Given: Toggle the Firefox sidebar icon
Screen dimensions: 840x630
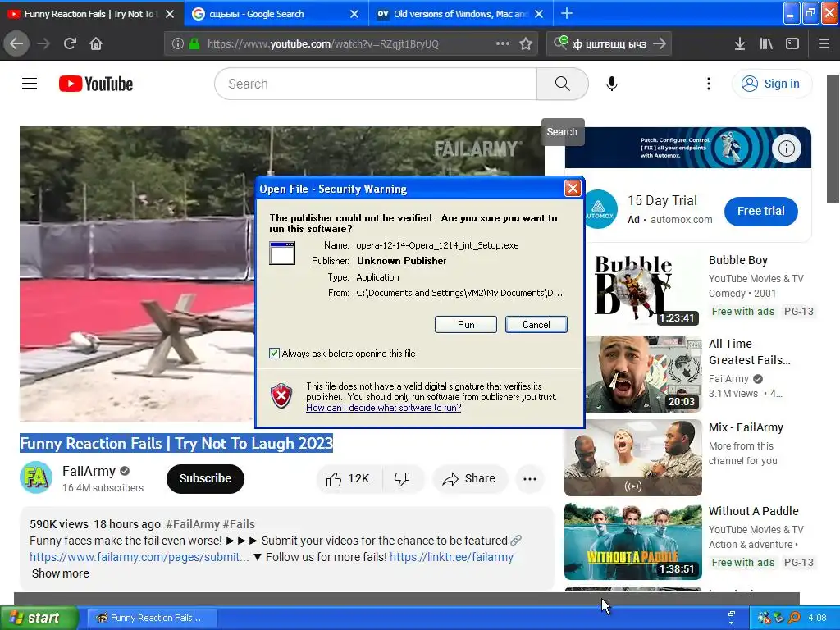Looking at the screenshot, I should click(x=792, y=44).
